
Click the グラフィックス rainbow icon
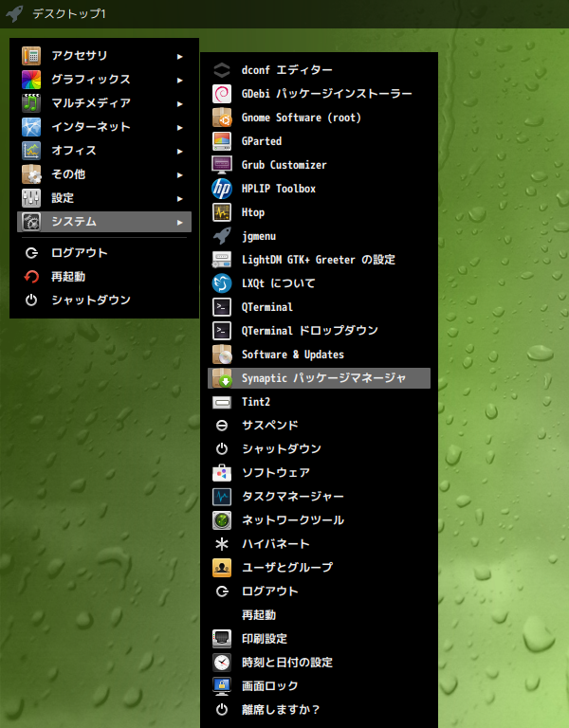coord(31,80)
